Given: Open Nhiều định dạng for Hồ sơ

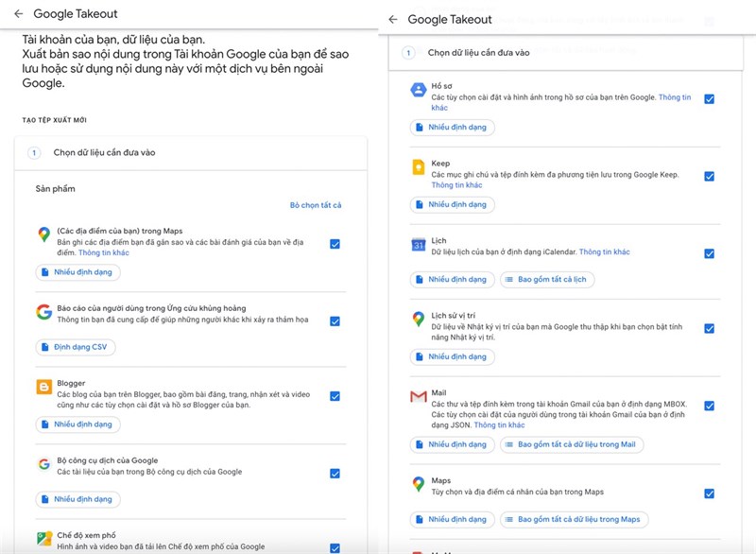Looking at the screenshot, I should (x=453, y=128).
